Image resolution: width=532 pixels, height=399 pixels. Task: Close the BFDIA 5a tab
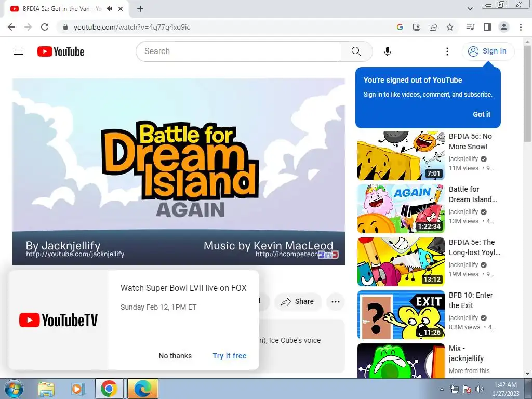[x=121, y=9]
